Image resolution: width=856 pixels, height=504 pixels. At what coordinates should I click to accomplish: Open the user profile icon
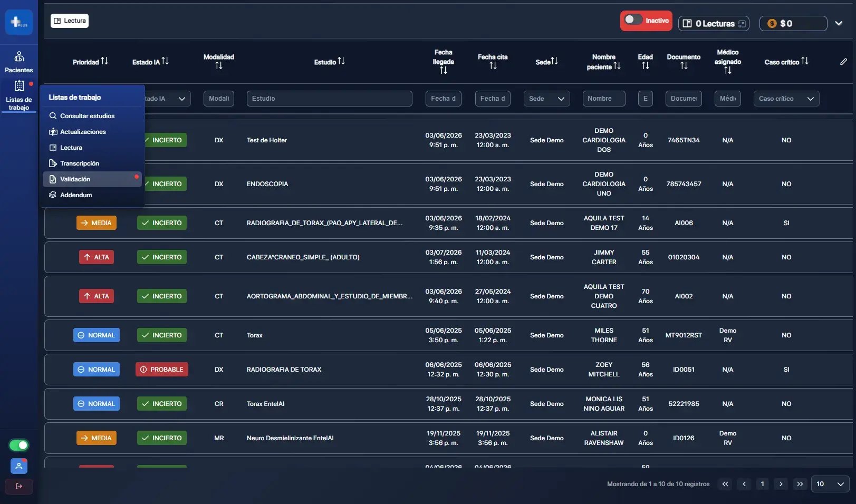pos(19,466)
